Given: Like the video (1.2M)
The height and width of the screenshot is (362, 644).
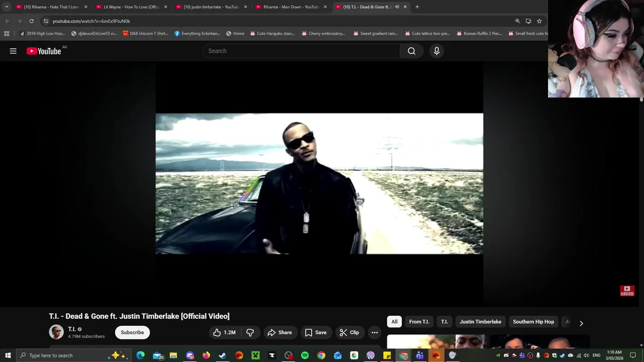Looking at the screenshot, I should pos(224,332).
